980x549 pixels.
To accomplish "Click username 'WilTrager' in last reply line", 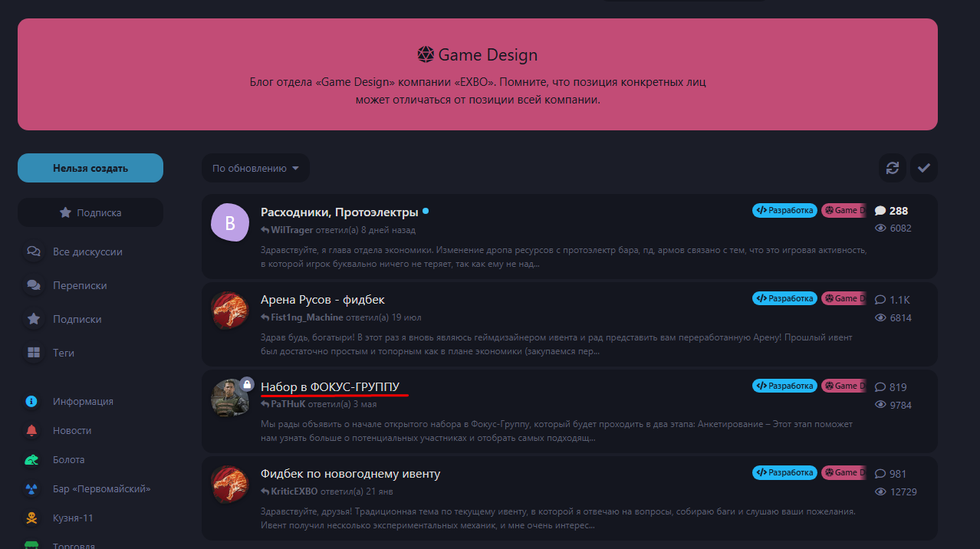I will 294,230.
